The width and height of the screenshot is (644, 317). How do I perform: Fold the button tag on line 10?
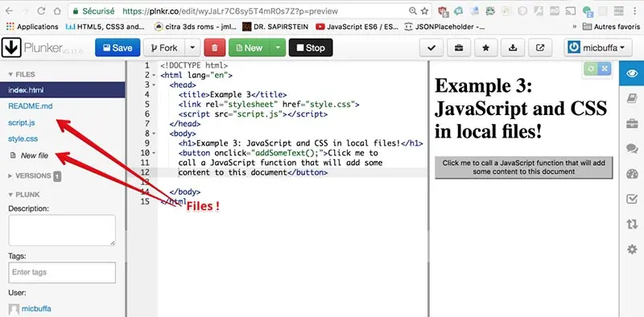click(x=154, y=153)
